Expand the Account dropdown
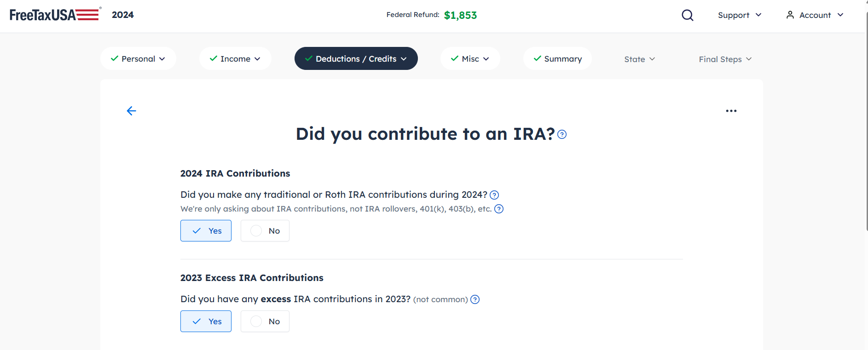868x350 pixels. [815, 15]
